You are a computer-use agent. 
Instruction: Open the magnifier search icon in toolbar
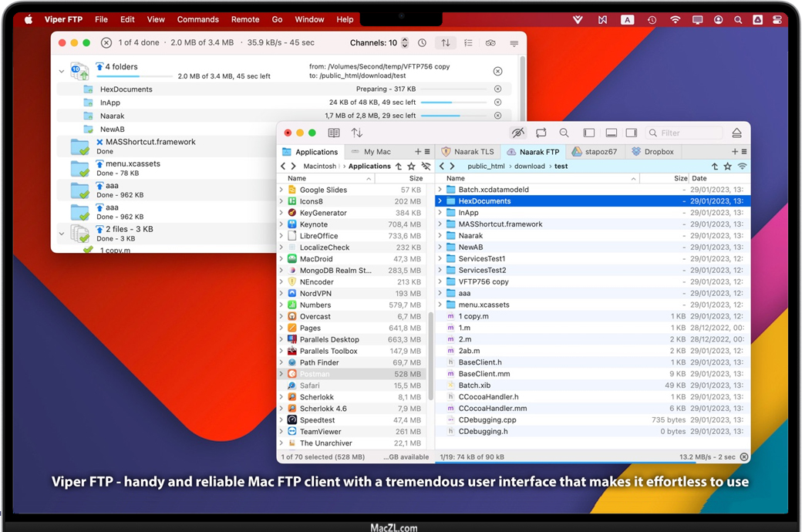pyautogui.click(x=564, y=133)
